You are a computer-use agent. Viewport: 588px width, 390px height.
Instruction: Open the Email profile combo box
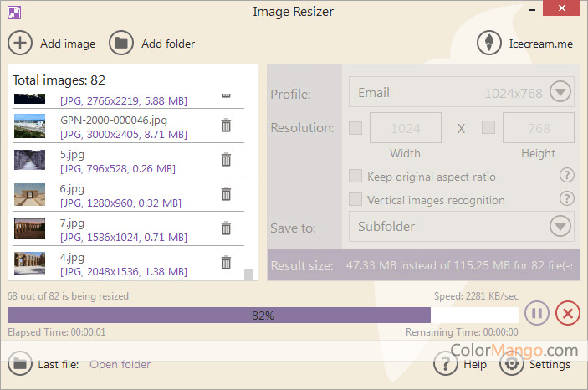point(461,92)
